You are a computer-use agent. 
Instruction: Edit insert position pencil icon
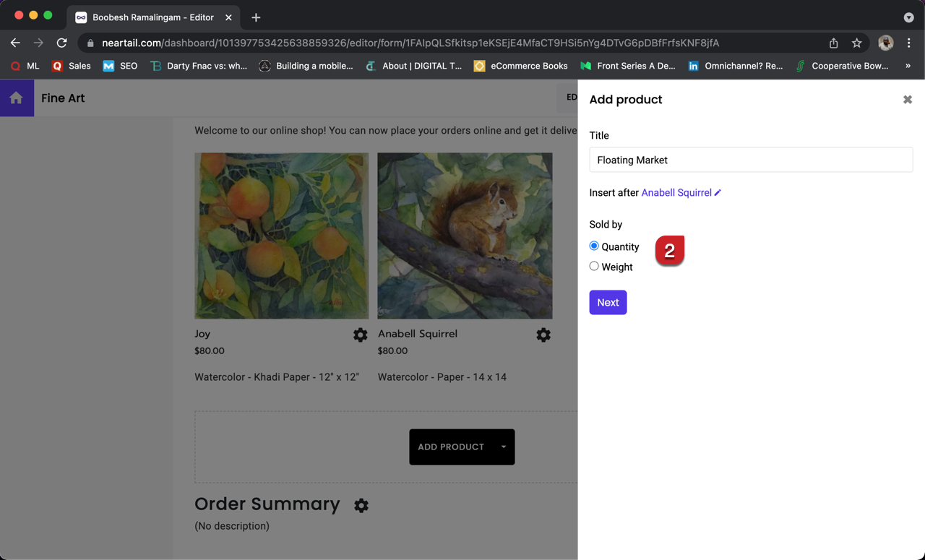718,193
